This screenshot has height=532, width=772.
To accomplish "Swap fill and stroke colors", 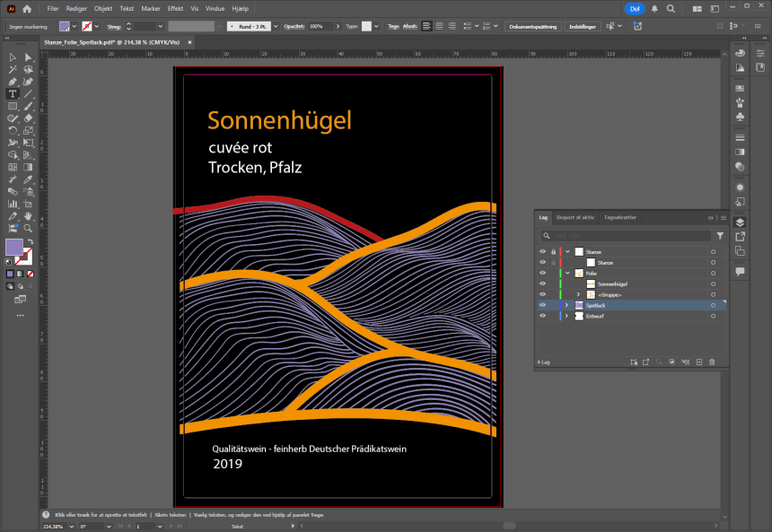I will click(x=31, y=241).
